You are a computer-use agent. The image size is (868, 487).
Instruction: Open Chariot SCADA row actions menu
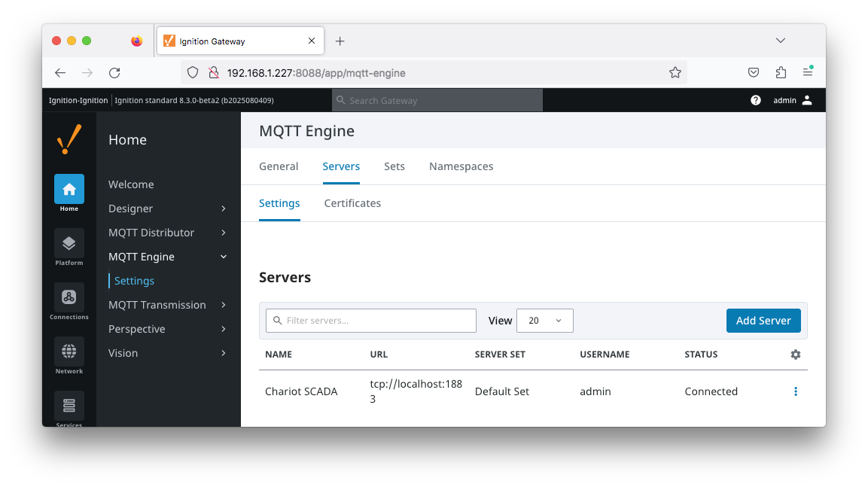tap(795, 391)
